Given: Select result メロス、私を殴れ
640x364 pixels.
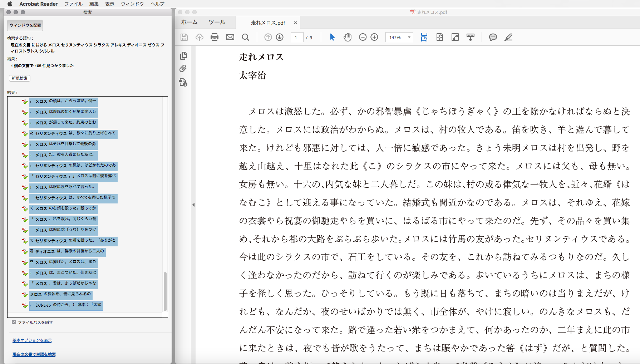Looking at the screenshot, I should (63, 220).
